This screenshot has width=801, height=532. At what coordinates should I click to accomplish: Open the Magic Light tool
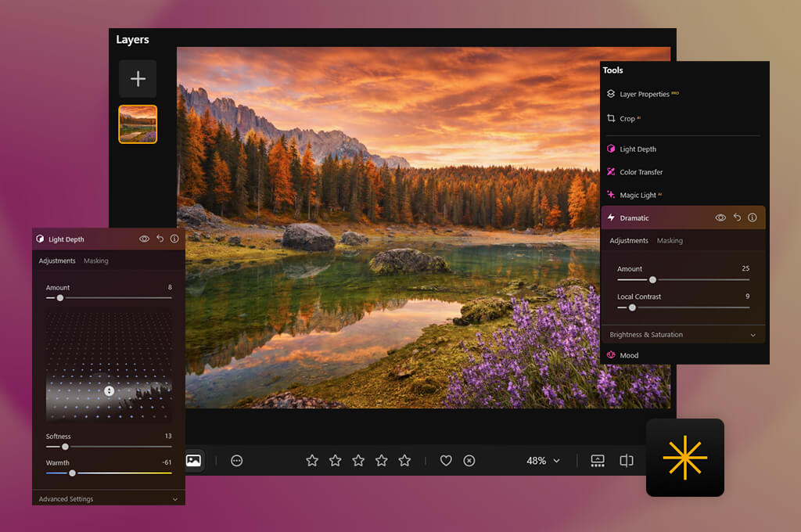coord(634,195)
